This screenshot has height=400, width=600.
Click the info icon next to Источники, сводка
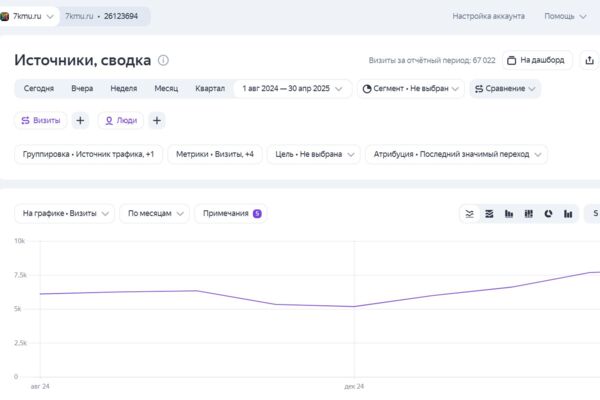163,60
